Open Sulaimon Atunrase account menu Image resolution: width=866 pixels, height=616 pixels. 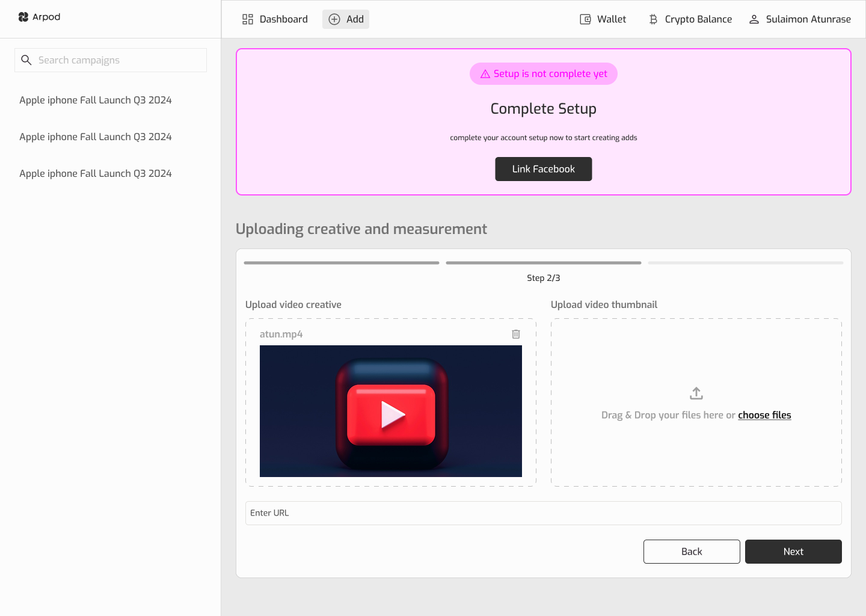point(800,19)
